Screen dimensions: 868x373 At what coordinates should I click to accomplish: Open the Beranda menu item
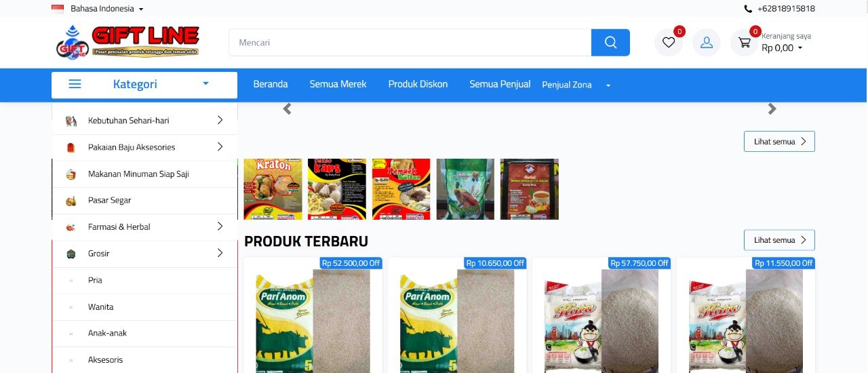(x=271, y=84)
